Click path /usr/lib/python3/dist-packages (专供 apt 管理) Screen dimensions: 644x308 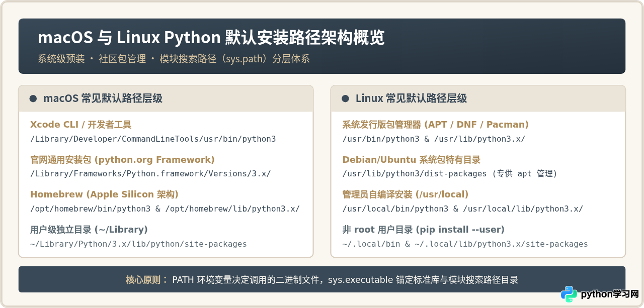click(x=449, y=174)
